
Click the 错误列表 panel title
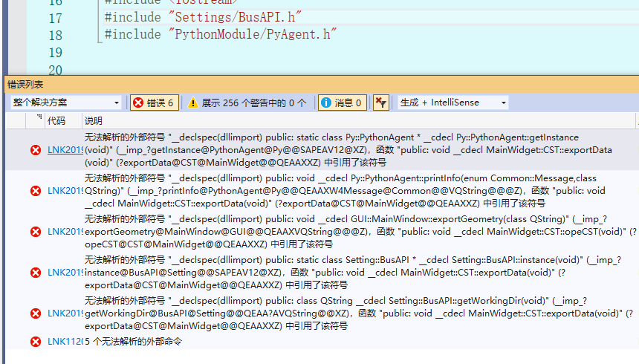(25, 85)
